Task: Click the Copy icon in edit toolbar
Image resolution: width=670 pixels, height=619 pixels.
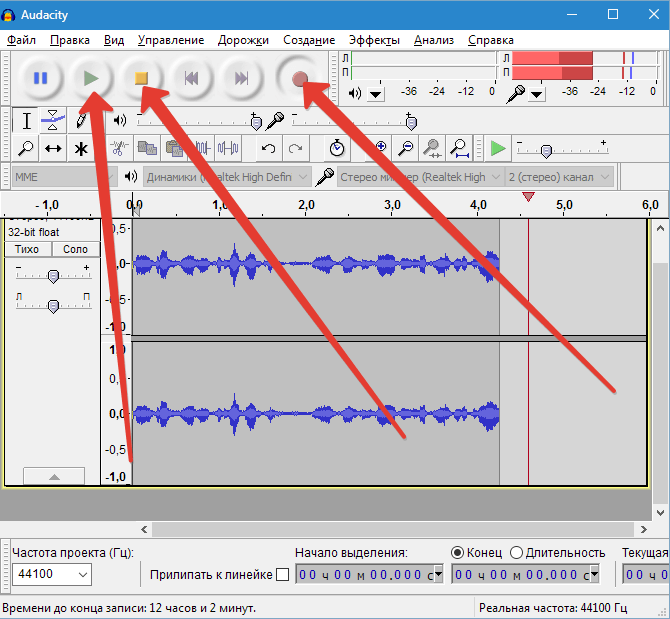Action: tap(147, 149)
